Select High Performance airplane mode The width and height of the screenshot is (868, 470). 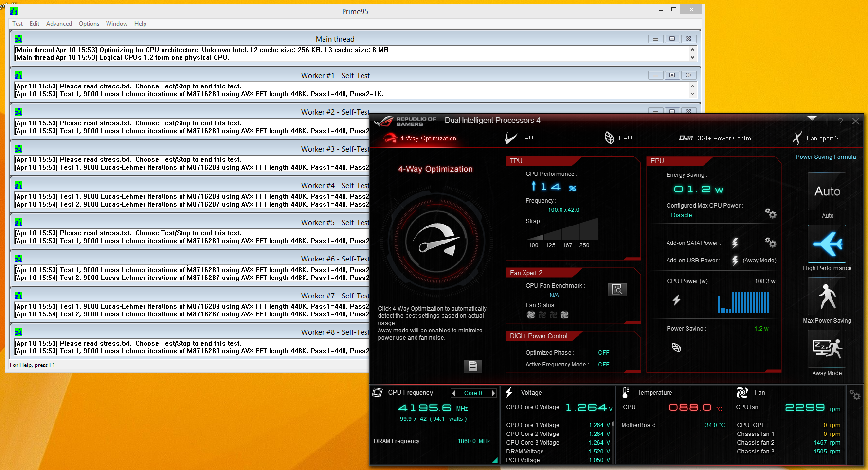coord(827,244)
